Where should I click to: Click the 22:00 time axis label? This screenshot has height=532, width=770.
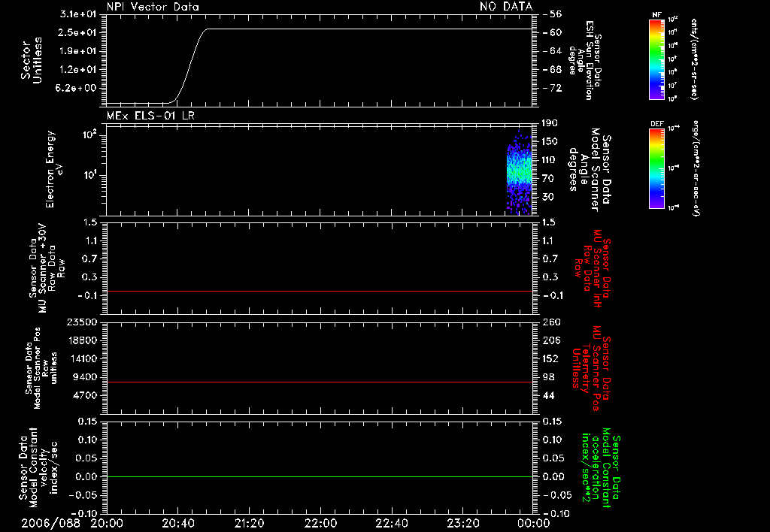click(320, 523)
